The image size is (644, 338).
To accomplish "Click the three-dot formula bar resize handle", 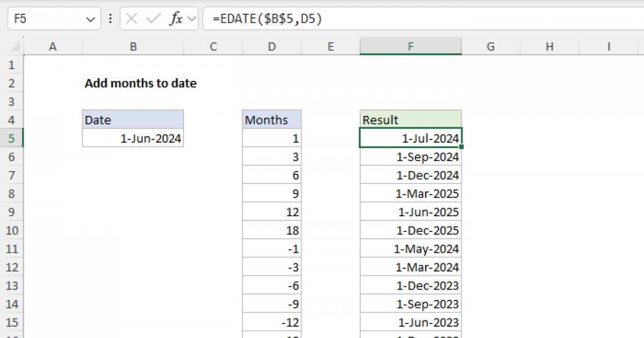I will 110,19.
